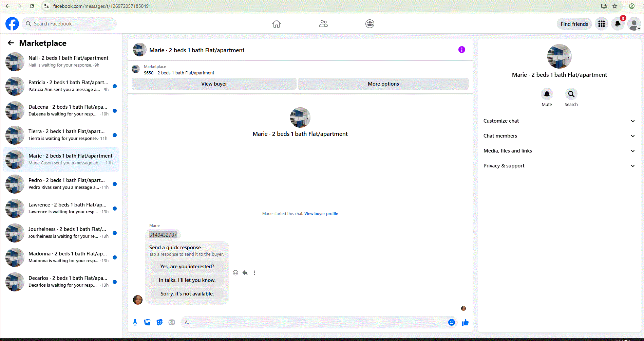The width and height of the screenshot is (644, 341).
Task: Send quick reply "In talks. I'll let you know."
Action: (187, 280)
